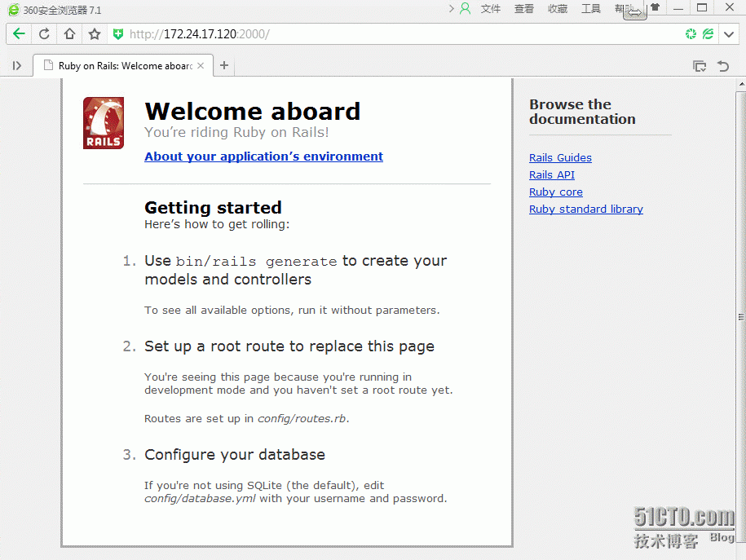Toggle the sidebar panel arrow
This screenshot has height=560, width=746.
(17, 66)
